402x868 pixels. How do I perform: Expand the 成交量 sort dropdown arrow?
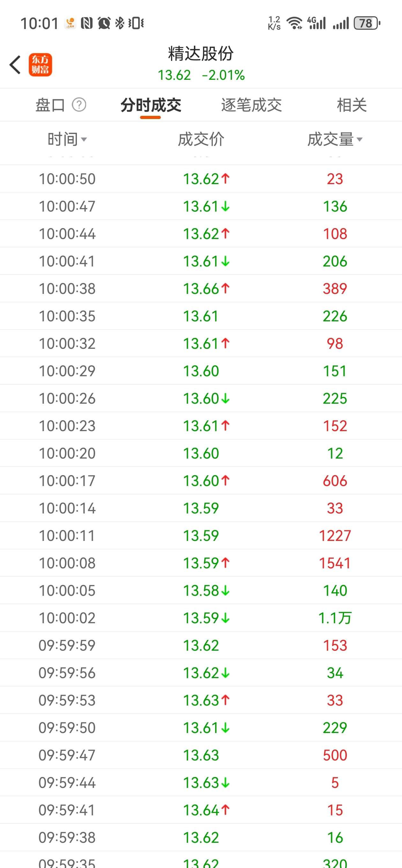click(360, 139)
